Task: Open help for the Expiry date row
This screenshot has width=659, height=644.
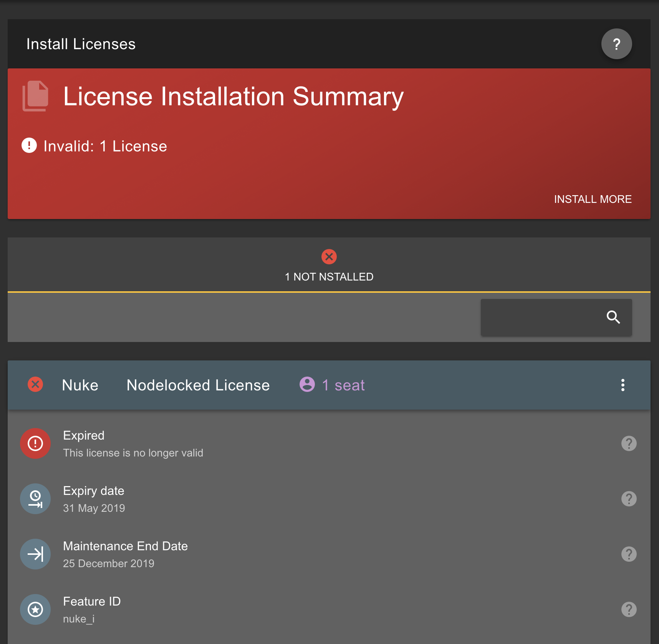Action: click(629, 499)
